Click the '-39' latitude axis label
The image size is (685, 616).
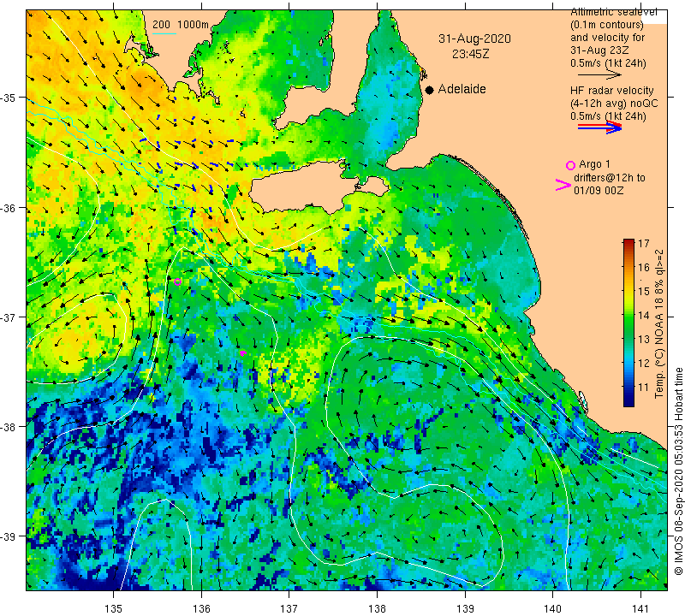tap(9, 536)
